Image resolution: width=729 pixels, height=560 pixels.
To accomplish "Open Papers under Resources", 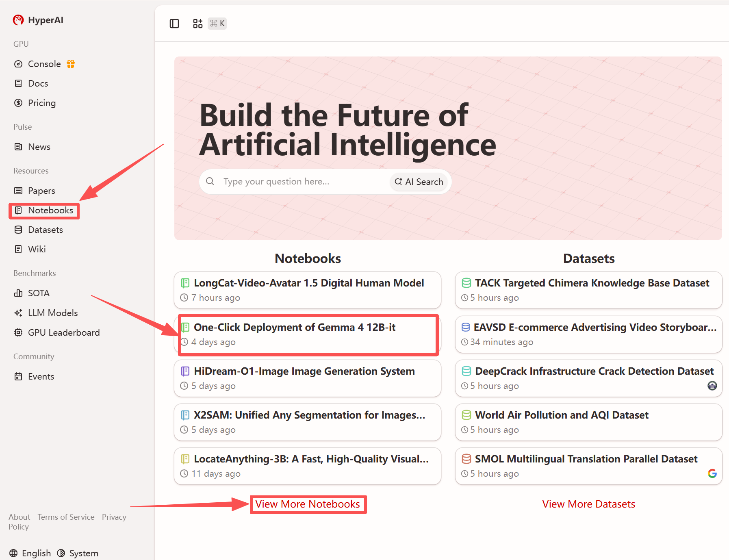I will coord(41,191).
